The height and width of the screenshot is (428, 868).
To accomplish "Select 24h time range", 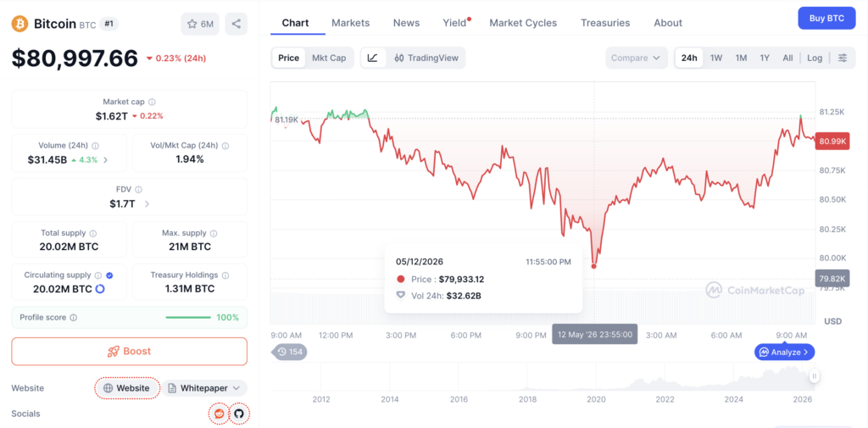I will click(689, 58).
